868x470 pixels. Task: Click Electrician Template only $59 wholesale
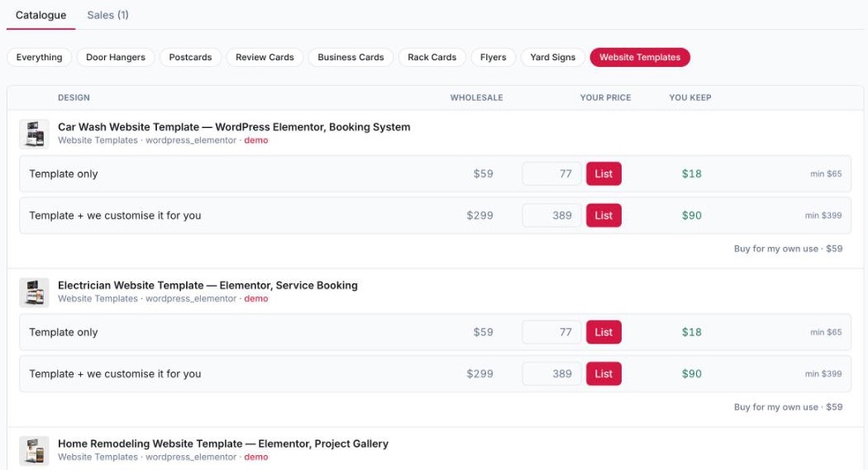(484, 332)
